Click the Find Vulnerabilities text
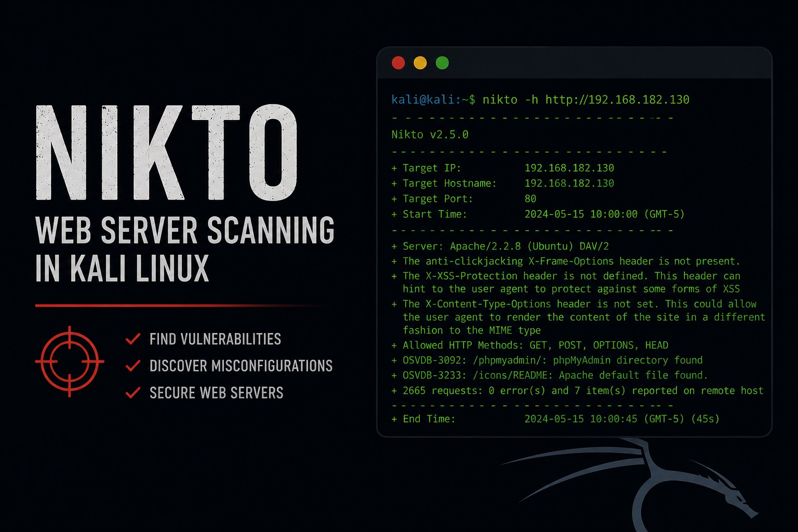 pyautogui.click(x=215, y=339)
